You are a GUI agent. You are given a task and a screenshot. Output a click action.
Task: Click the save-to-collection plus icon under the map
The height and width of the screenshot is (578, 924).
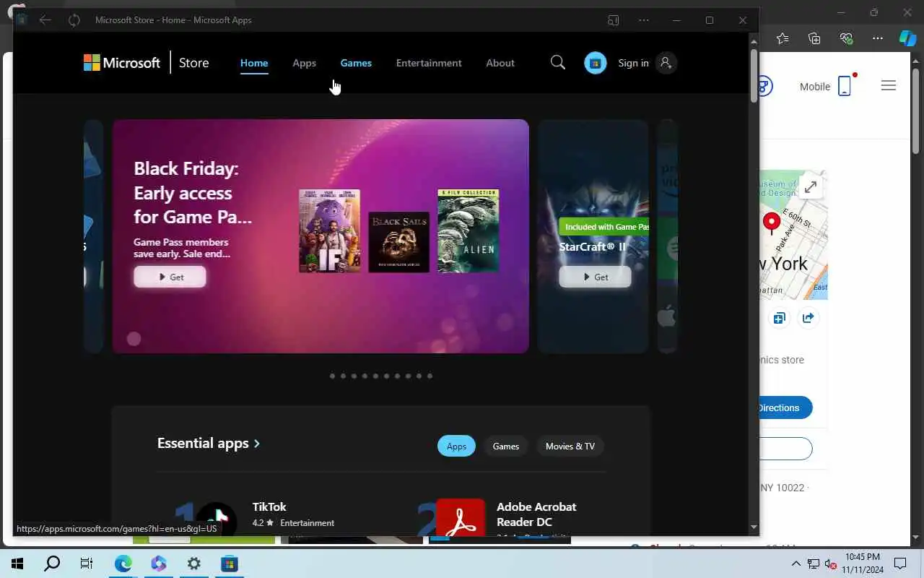pos(779,319)
